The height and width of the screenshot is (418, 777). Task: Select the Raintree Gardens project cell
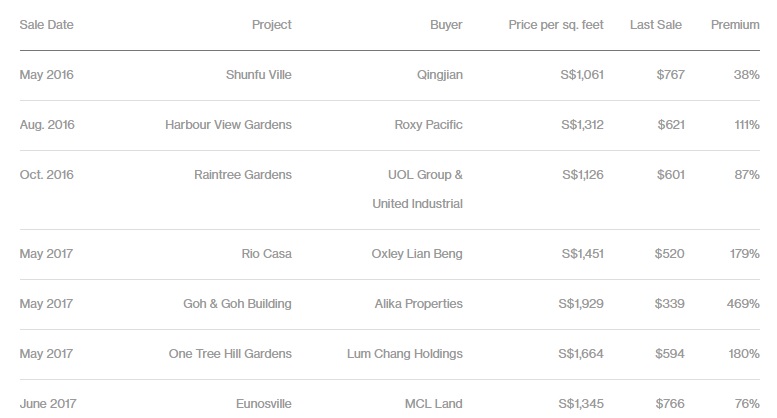(x=243, y=175)
